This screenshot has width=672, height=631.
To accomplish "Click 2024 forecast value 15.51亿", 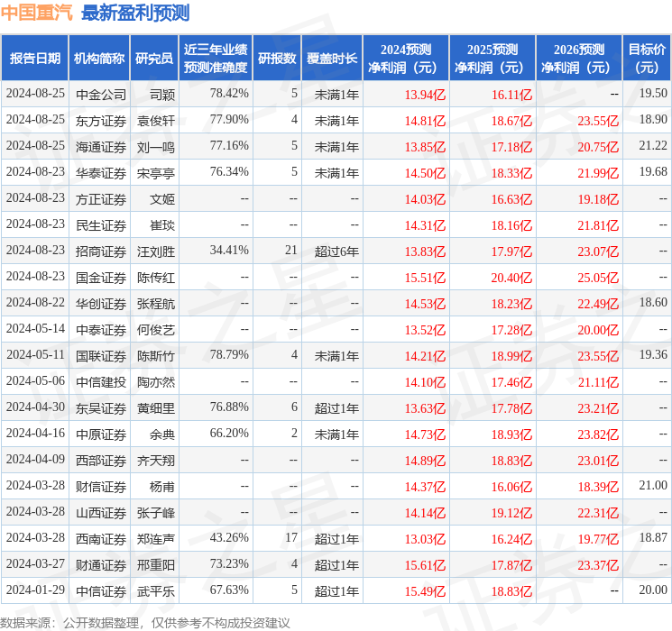I will point(425,278).
